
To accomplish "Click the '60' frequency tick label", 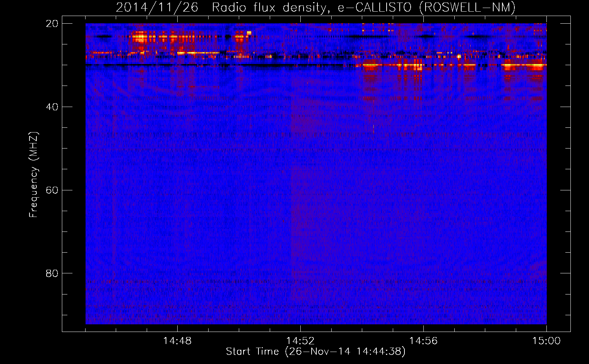I will click(52, 190).
